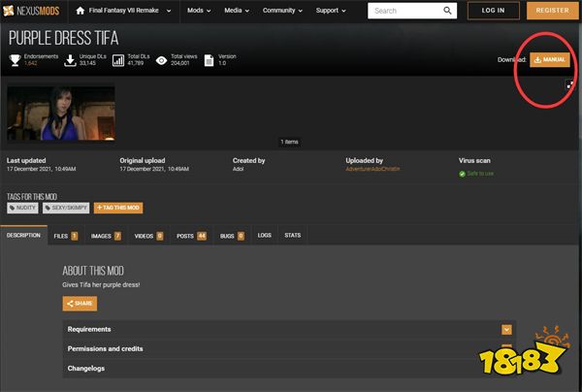Click the 'Gives Tifa her purple dress!' text
The image size is (582, 392).
(101, 284)
